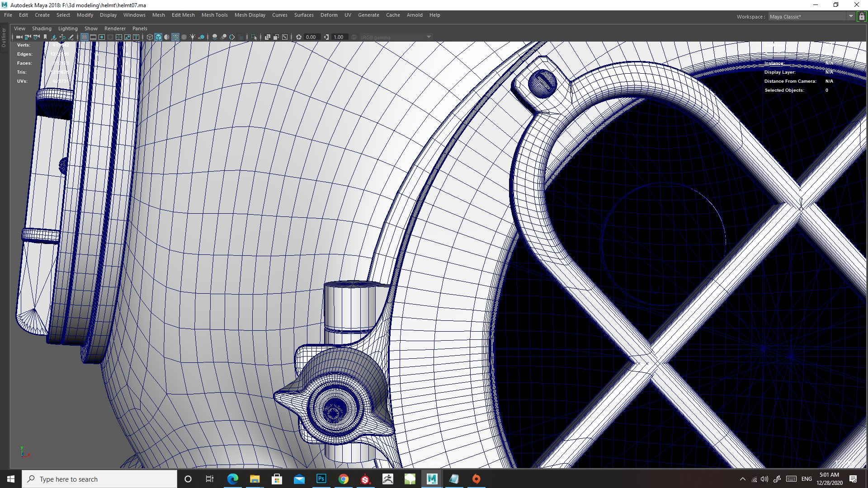Open the Arnold menu
This screenshot has width=868, height=488.
point(415,15)
